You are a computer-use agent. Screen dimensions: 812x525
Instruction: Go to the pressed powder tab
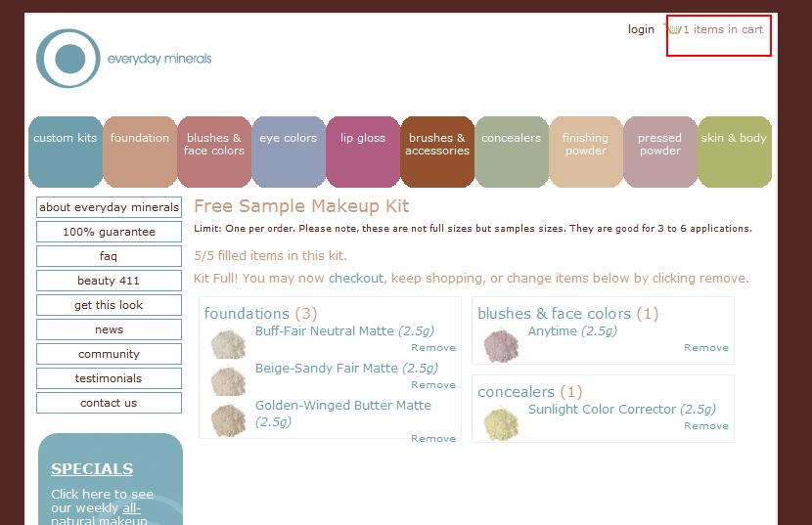click(659, 152)
